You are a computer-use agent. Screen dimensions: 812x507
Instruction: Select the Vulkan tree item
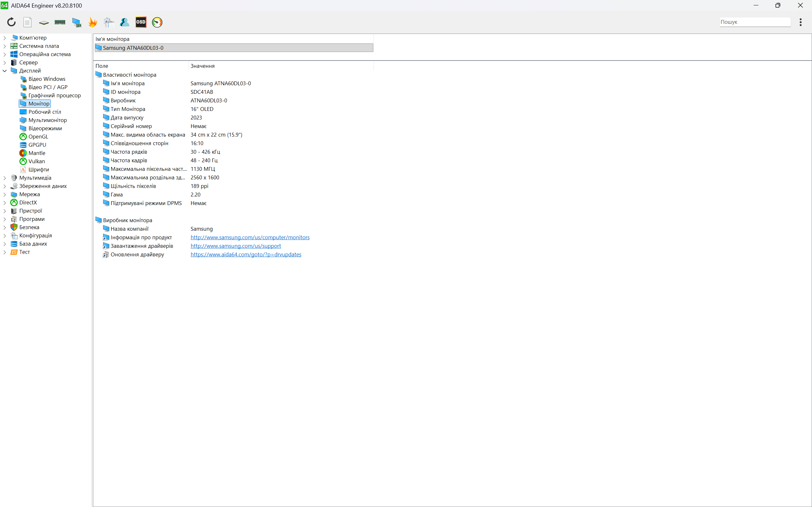coord(36,161)
